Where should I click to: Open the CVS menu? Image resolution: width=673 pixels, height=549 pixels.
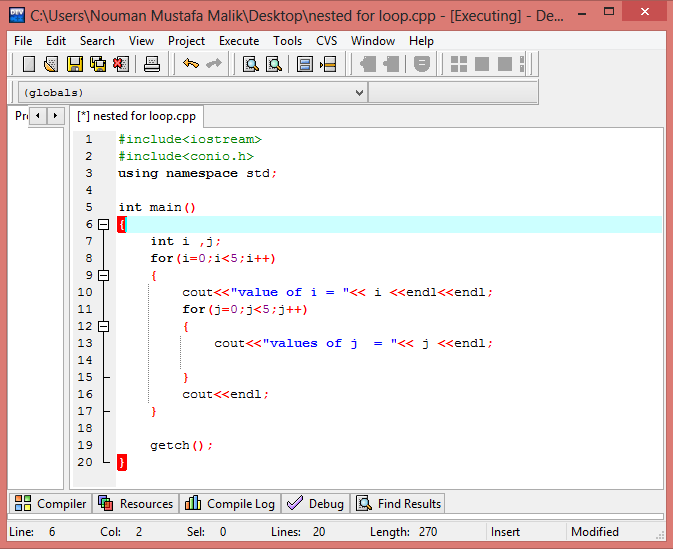(x=327, y=41)
